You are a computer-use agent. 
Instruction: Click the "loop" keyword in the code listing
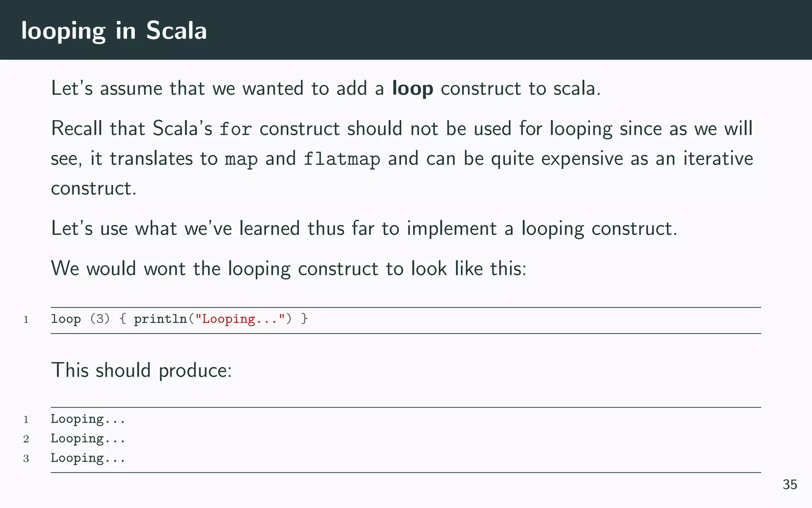point(66,319)
